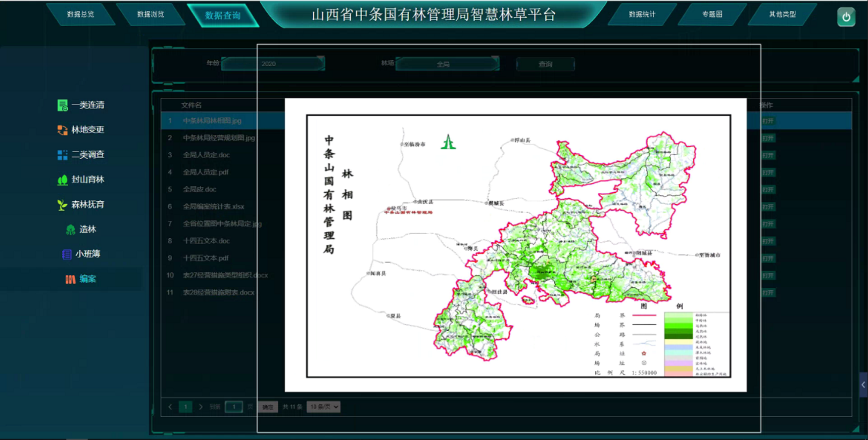868x440 pixels.
Task: Open the 林地变更 sidebar icon
Action: point(62,130)
